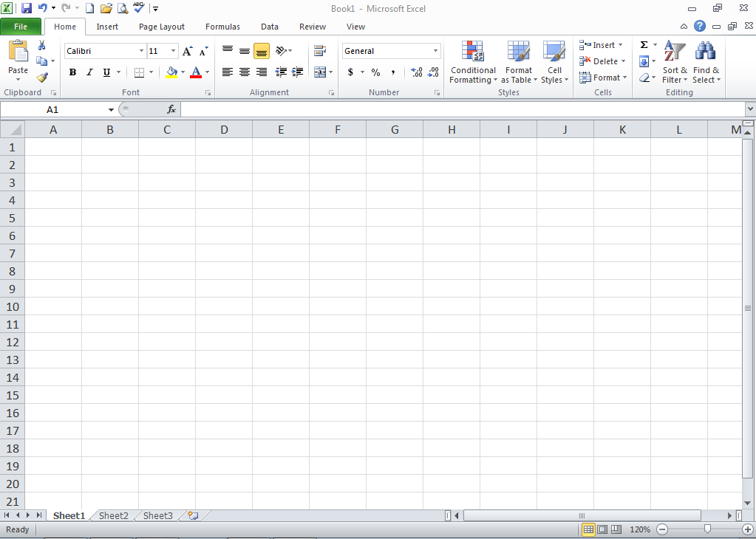Toggle Bold formatting
This screenshot has width=756, height=539.
(72, 72)
